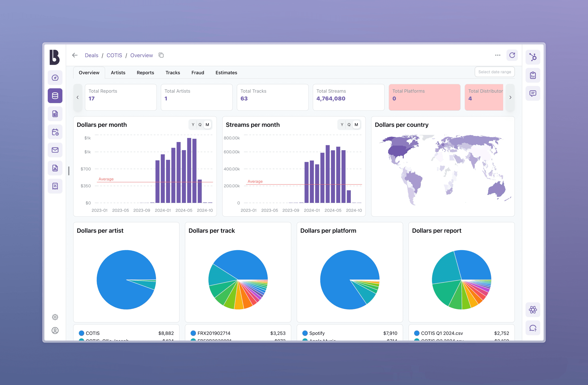Switch Dollars per month to yearly (Y)
The width and height of the screenshot is (588, 385).
(193, 125)
